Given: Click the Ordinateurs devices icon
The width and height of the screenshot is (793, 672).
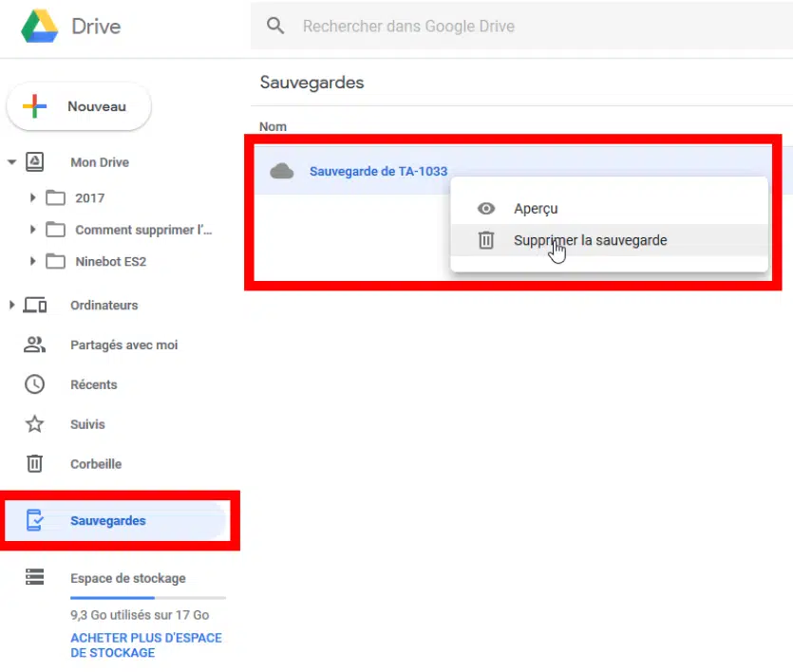Looking at the screenshot, I should (x=35, y=305).
